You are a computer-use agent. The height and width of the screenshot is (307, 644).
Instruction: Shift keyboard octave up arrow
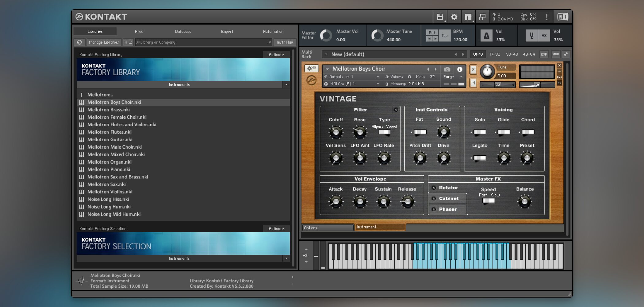point(306,249)
